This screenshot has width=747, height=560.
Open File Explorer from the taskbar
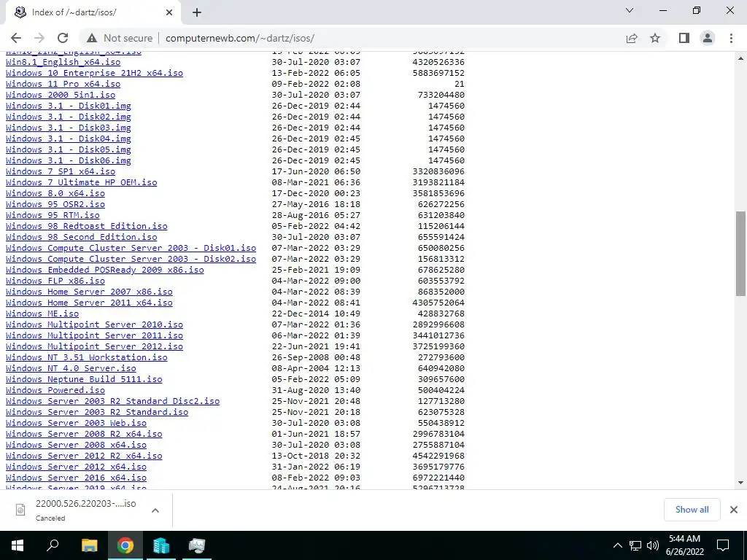click(x=89, y=545)
